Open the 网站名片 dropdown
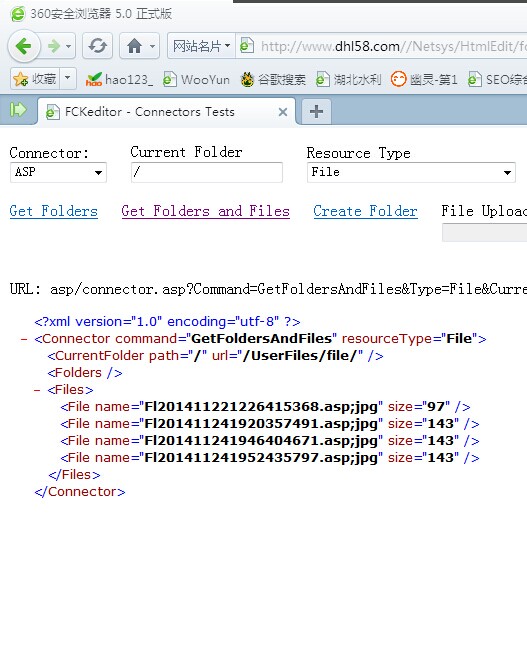The height and width of the screenshot is (646, 527). click(201, 46)
